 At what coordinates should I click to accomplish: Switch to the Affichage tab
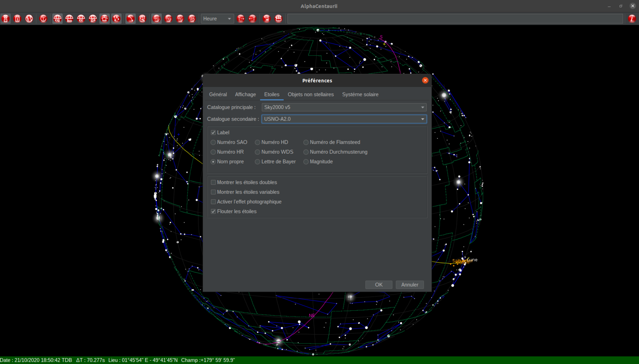point(245,94)
